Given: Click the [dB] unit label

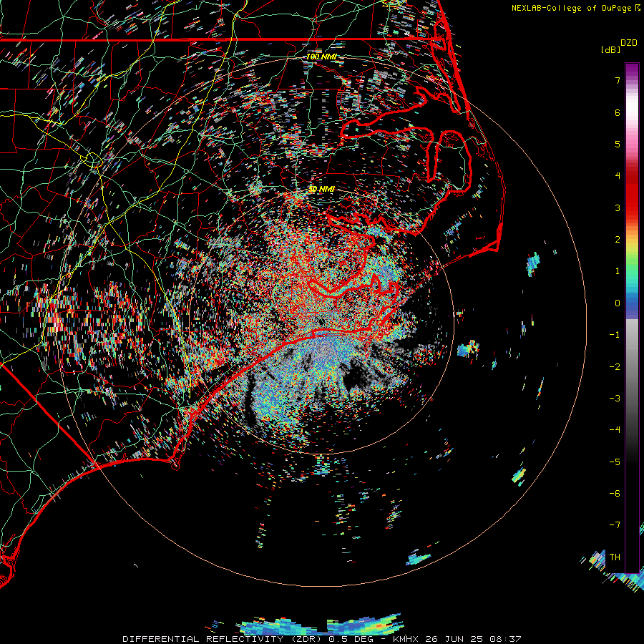Looking at the screenshot, I should tap(610, 49).
